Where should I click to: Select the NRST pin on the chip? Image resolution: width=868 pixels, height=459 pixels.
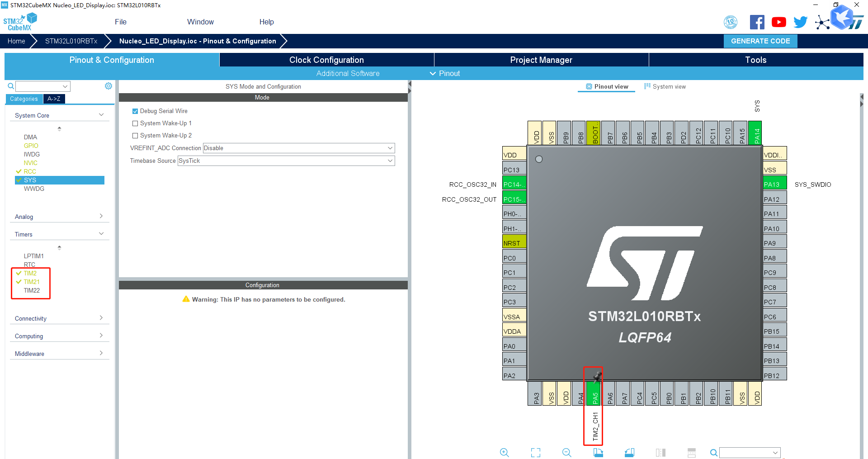(514, 242)
